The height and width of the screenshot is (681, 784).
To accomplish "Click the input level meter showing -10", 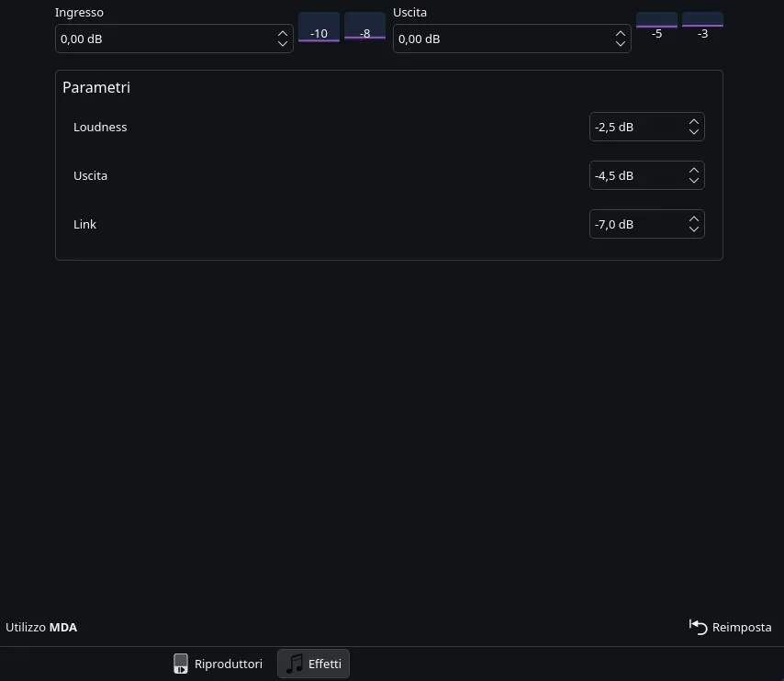I will click(x=319, y=28).
